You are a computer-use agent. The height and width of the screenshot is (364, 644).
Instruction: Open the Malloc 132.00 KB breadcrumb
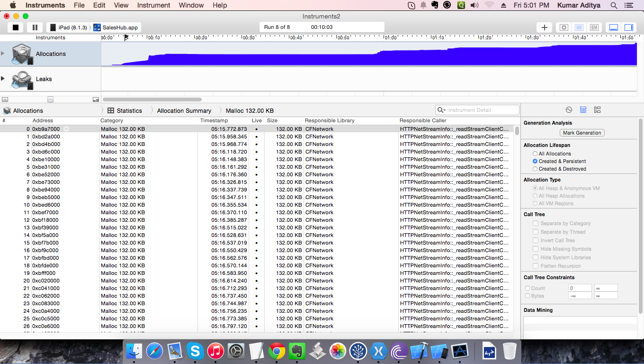[x=250, y=110]
